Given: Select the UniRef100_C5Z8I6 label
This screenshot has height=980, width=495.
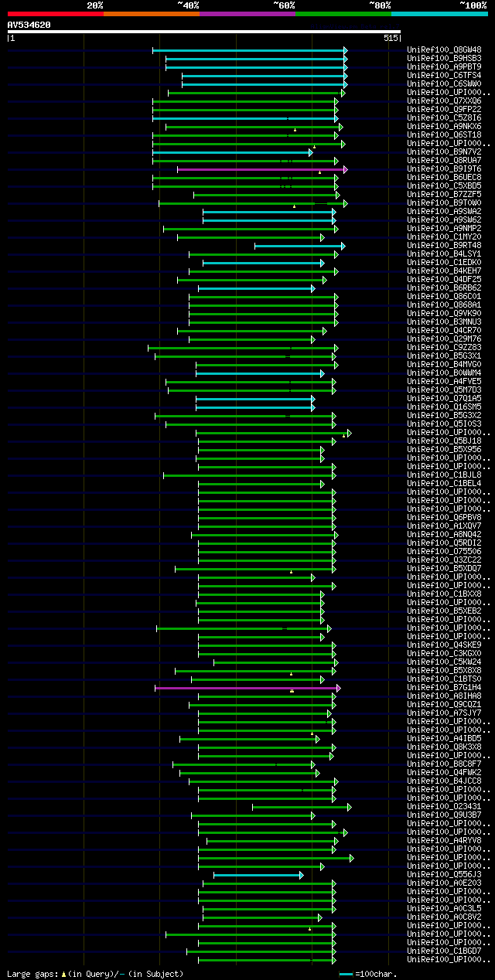Looking at the screenshot, I should 445,117.
